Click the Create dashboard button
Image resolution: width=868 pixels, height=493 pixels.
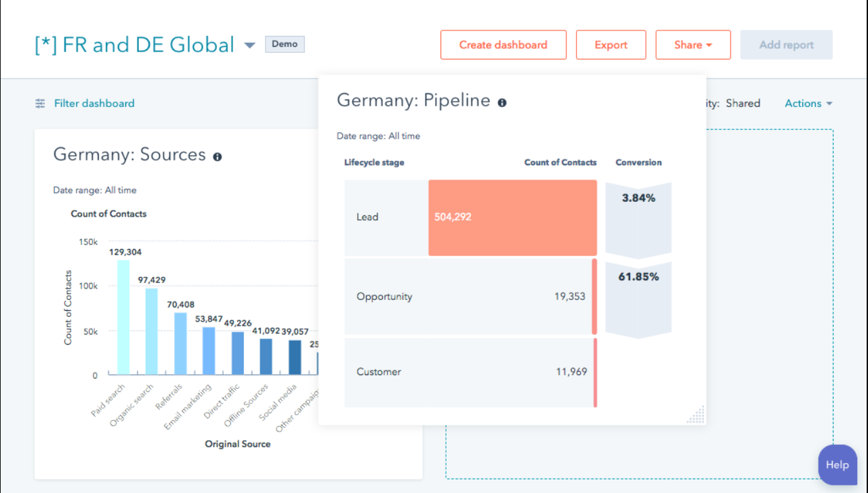pos(503,44)
